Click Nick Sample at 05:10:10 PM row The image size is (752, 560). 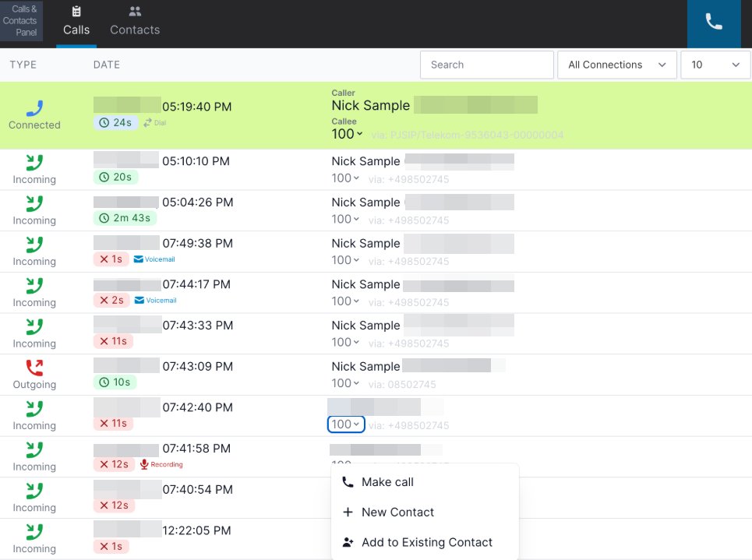click(x=365, y=161)
